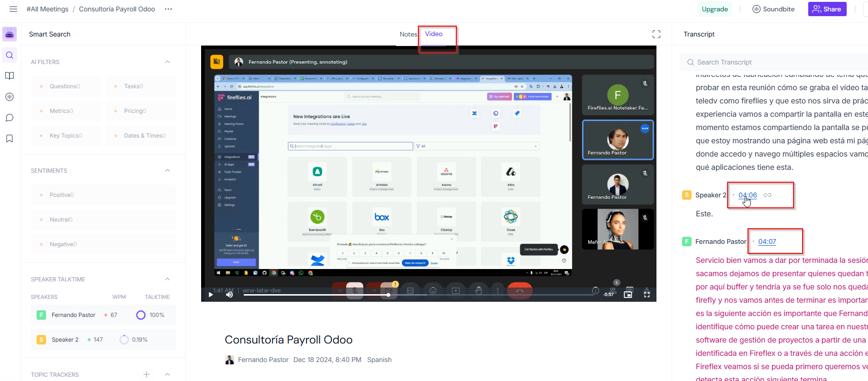Jump to the 04:07 transcript timestamp
The height and width of the screenshot is (381, 868).
767,242
